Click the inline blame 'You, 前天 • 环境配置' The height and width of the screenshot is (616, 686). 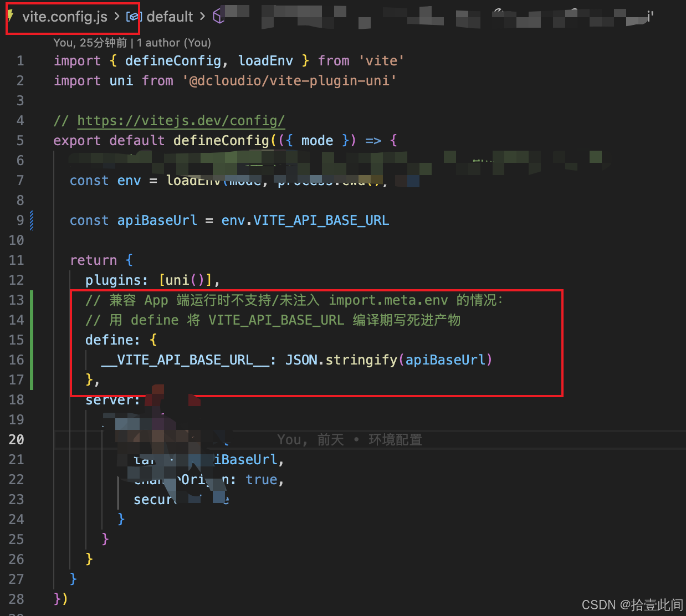350,440
